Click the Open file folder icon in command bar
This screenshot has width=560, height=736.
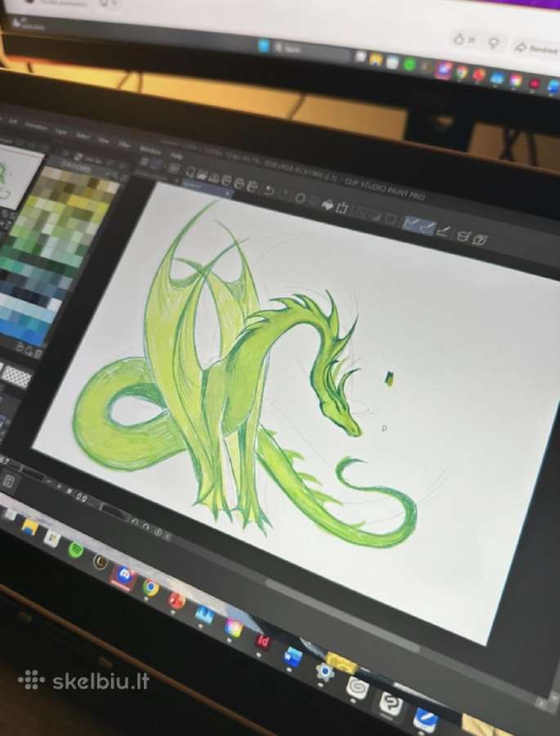(x=203, y=175)
